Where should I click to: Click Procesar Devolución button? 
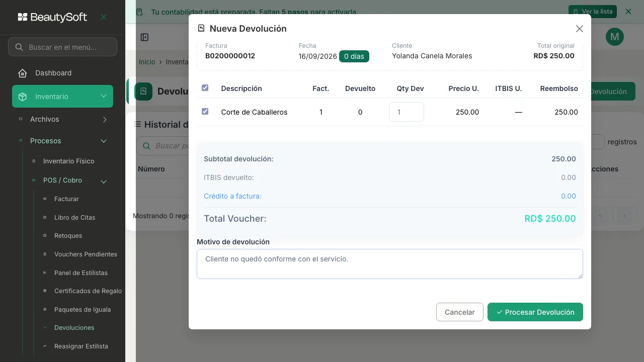tap(535, 312)
